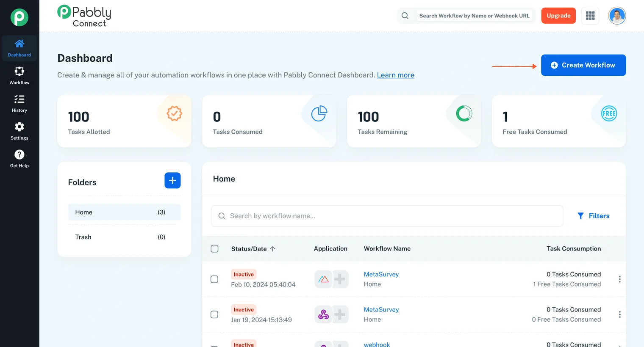Click the green Pabbly logo in sidebar
The width and height of the screenshot is (644, 347).
[19, 17]
